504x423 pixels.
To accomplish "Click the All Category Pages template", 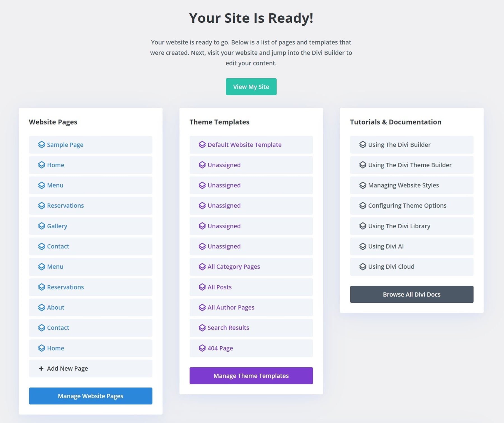I will click(x=233, y=267).
